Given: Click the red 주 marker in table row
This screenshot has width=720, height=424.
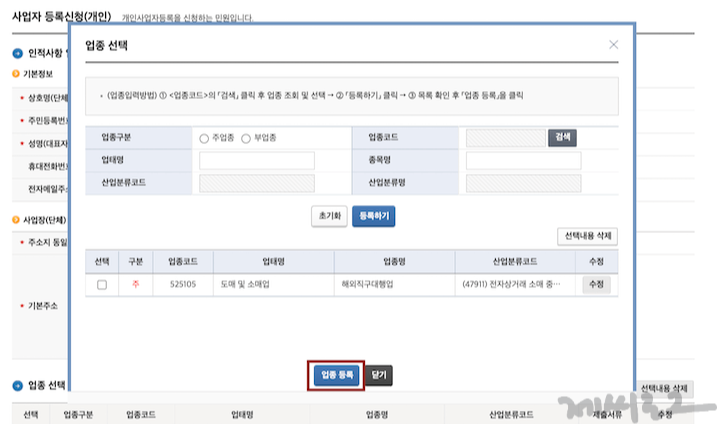Looking at the screenshot, I should [135, 284].
